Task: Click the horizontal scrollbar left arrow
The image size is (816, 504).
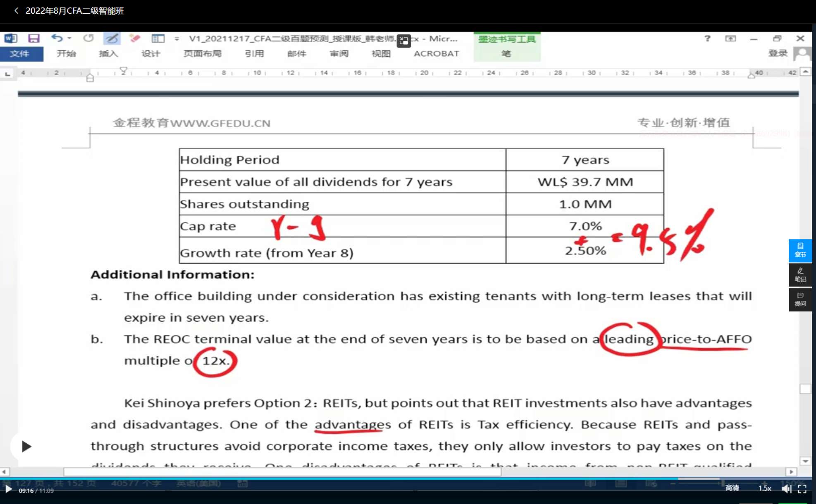Action: pos(4,472)
